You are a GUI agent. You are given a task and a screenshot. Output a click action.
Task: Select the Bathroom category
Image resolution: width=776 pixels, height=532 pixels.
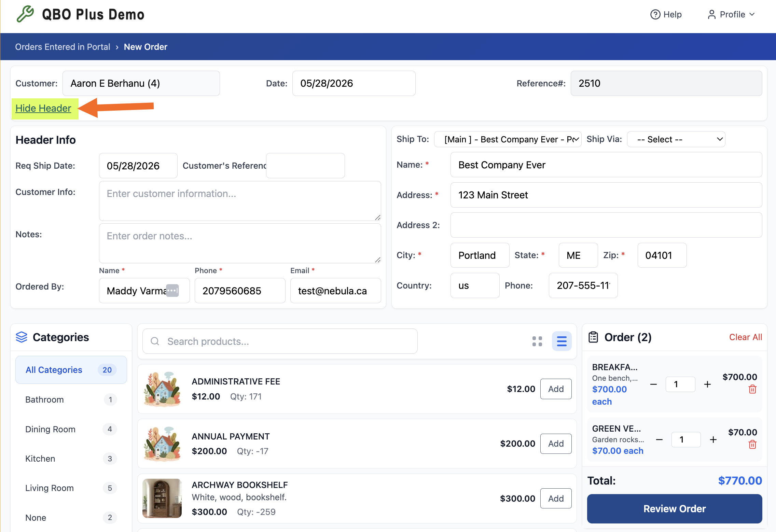click(71, 400)
